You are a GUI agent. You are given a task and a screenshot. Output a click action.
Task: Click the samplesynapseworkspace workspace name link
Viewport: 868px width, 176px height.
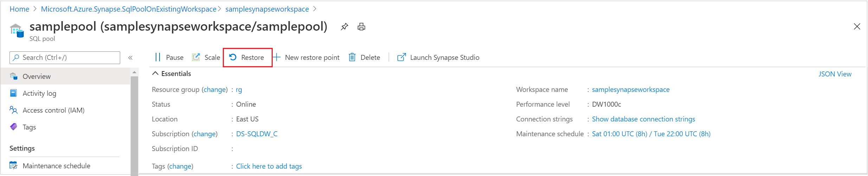[631, 89]
